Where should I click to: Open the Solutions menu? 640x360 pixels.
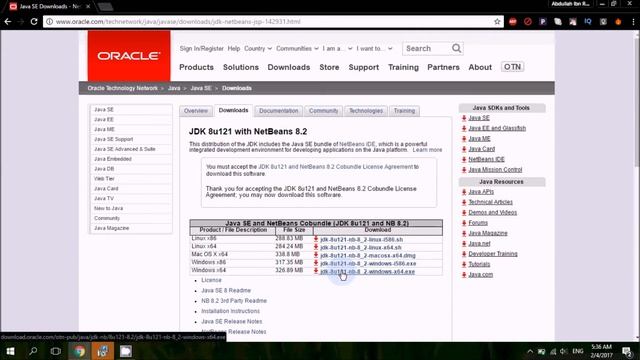coord(241,67)
